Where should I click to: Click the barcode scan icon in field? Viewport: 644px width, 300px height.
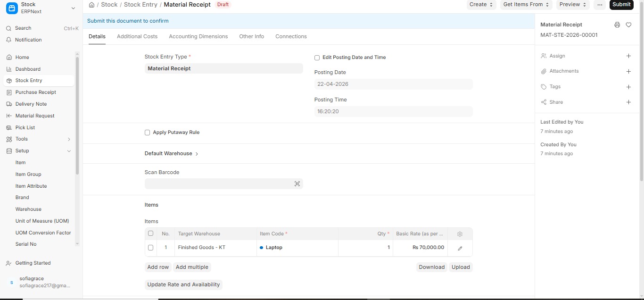297,184
